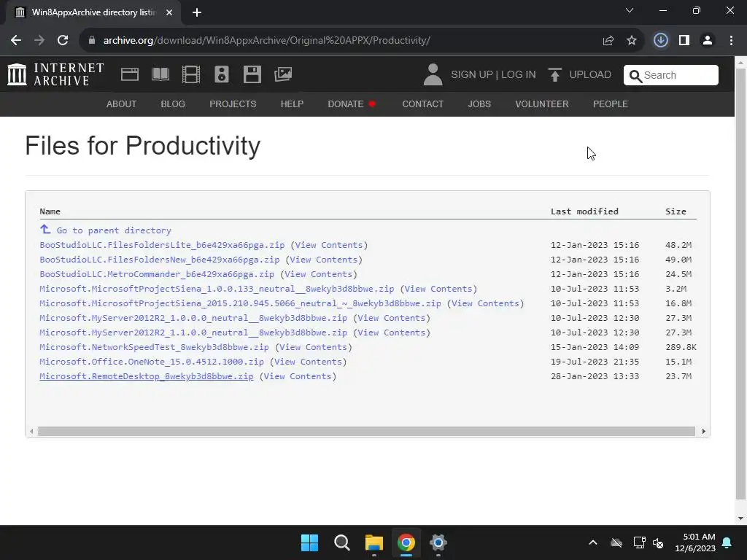Click the site lock icon in the address bar
Screen dimensions: 747x560
(92, 41)
